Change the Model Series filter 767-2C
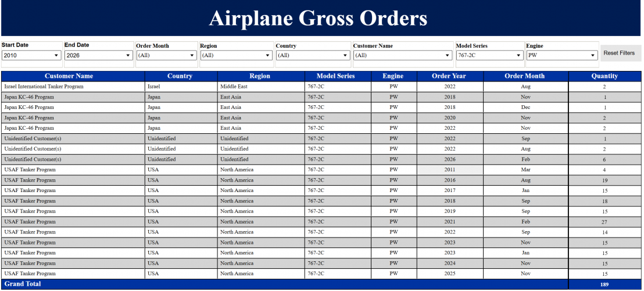 (x=490, y=55)
